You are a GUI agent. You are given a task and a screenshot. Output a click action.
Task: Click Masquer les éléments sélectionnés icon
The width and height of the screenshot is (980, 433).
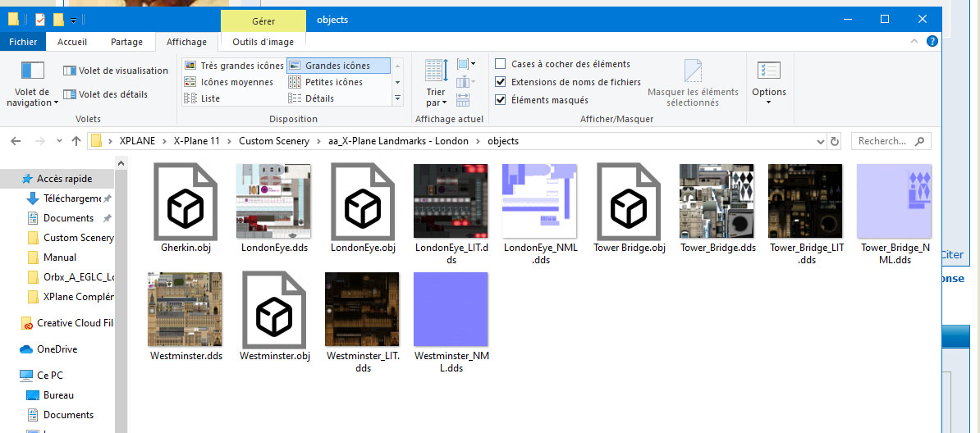tap(693, 71)
